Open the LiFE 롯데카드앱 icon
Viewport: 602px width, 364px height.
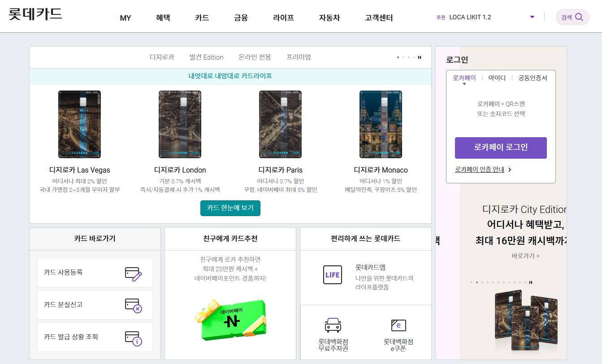coord(333,275)
